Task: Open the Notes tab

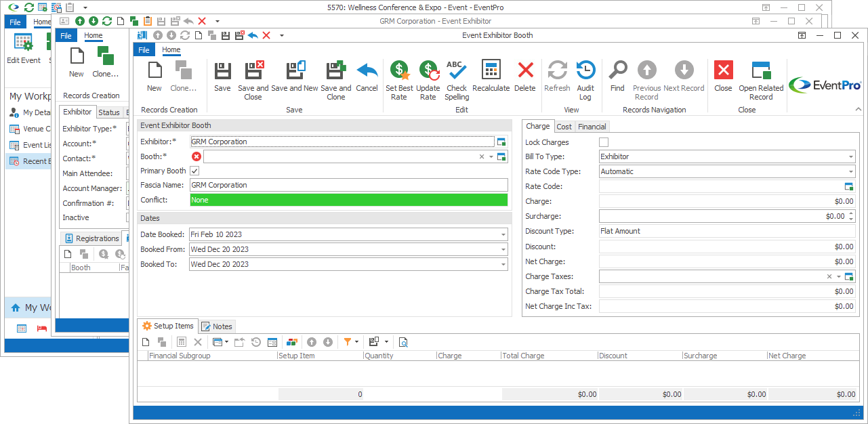Action: [x=217, y=326]
